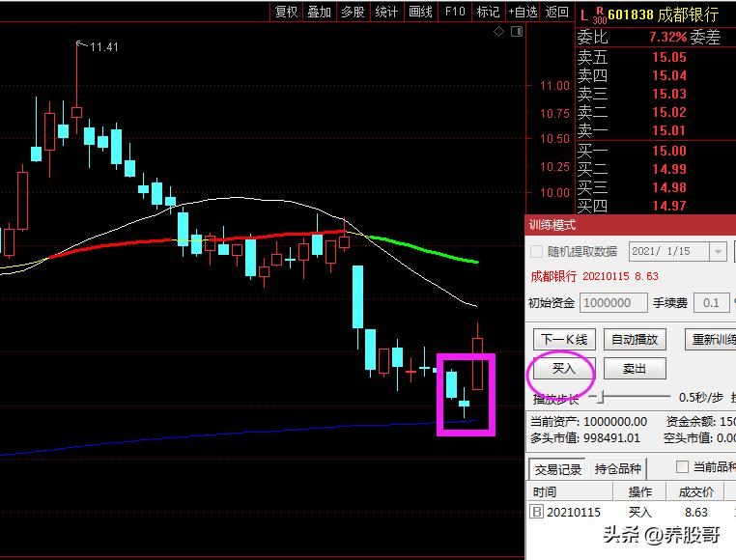Image resolution: width=736 pixels, height=560 pixels.
Task: Open the 叠加 overlay menu
Action: pos(319,12)
